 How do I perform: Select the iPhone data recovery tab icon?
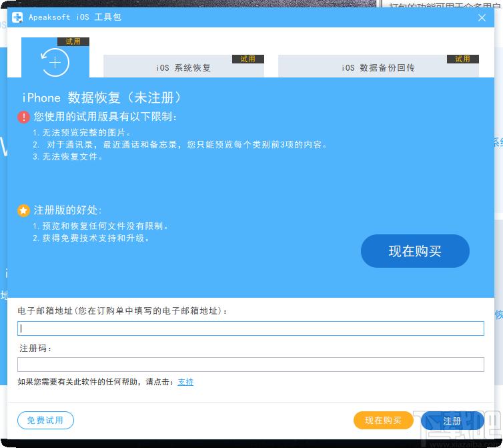tap(55, 62)
